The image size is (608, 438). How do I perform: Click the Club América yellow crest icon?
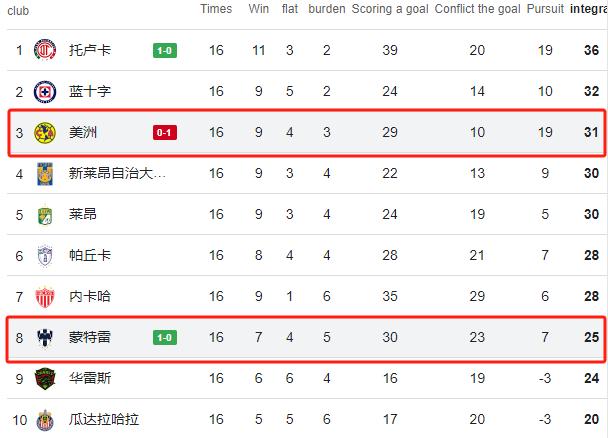coord(45,133)
